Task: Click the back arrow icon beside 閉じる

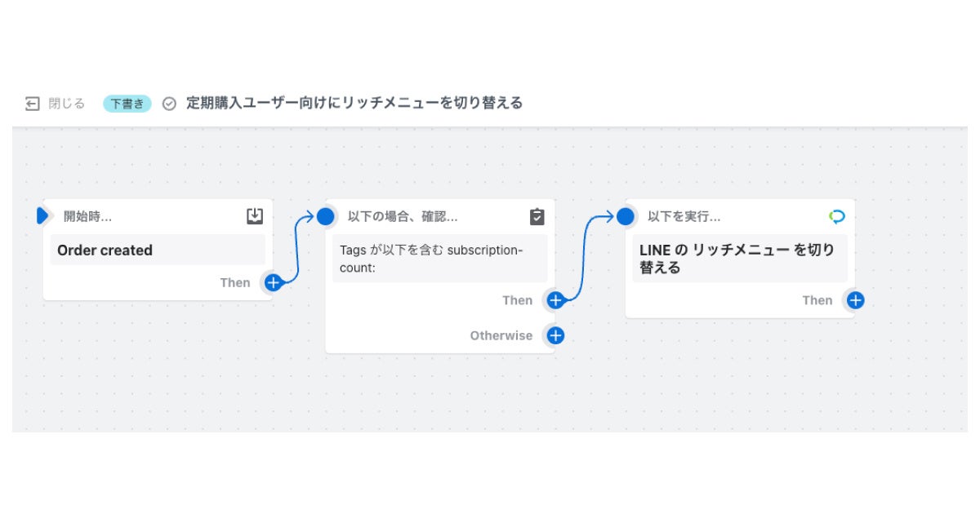Action: pyautogui.click(x=32, y=103)
